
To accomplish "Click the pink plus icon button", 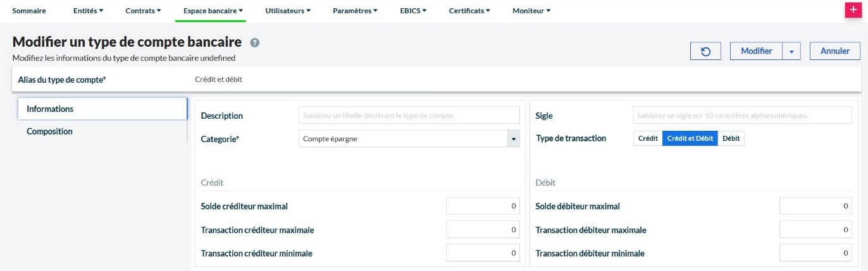I will (853, 11).
